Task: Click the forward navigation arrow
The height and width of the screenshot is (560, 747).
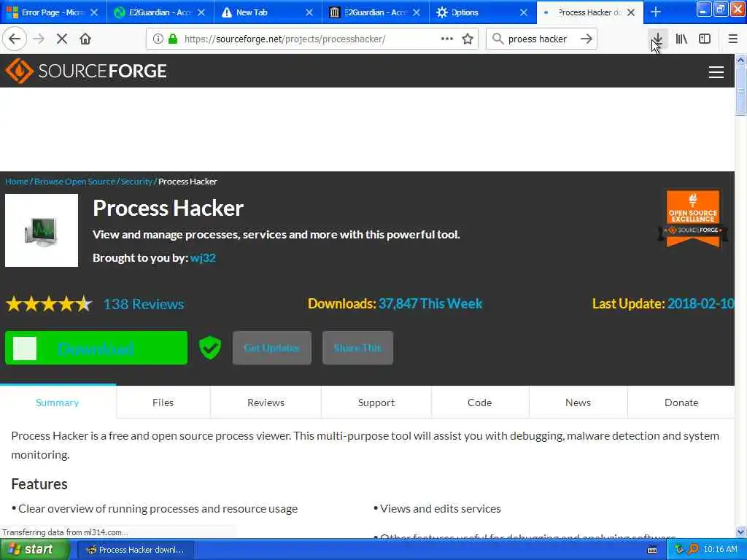Action: [x=39, y=39]
